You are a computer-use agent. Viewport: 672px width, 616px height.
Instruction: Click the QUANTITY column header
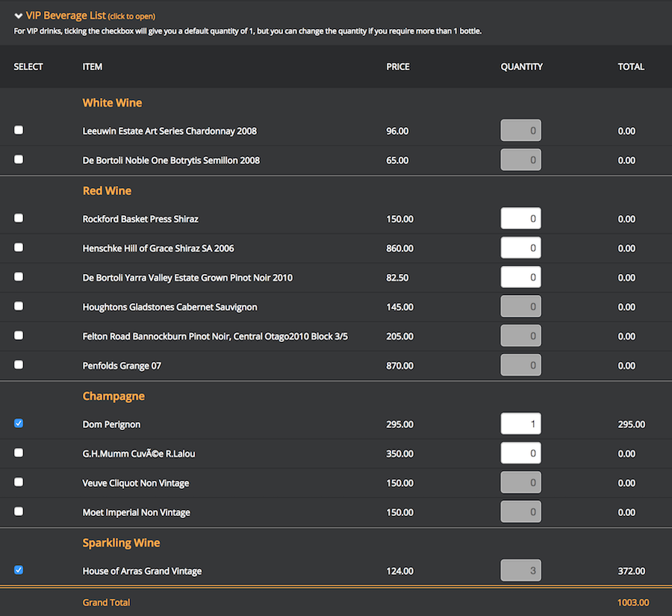tap(522, 67)
